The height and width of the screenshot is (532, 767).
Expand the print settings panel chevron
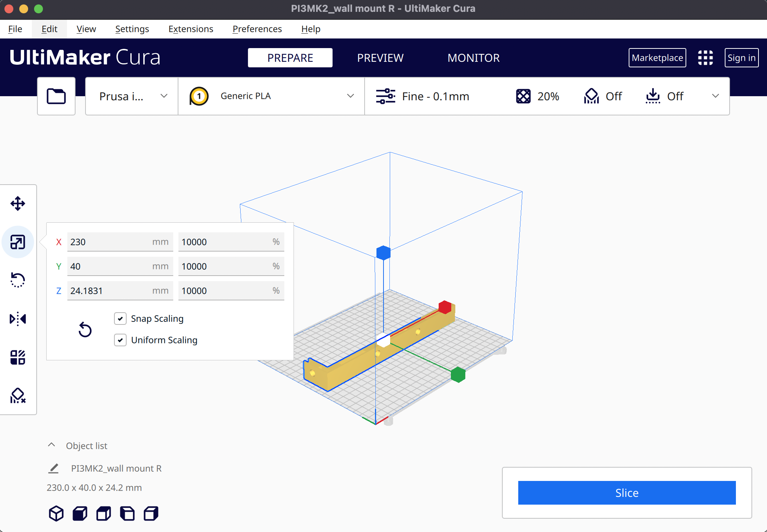pyautogui.click(x=716, y=96)
